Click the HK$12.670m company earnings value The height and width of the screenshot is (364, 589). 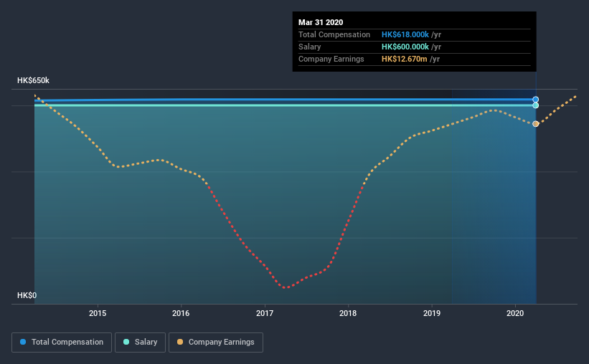tap(404, 59)
